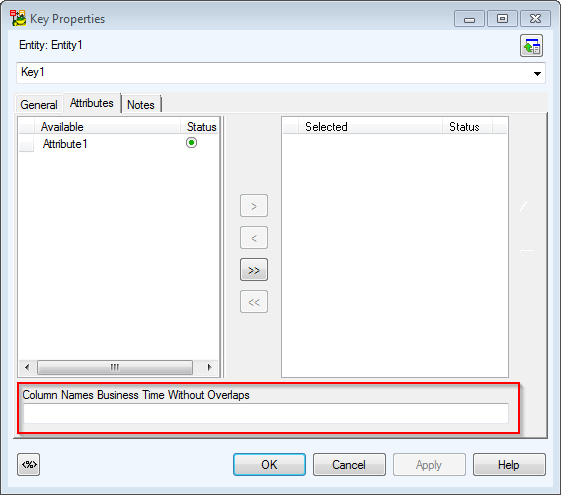Image resolution: width=561 pixels, height=495 pixels.
Task: Move all attributes with the '>>' button
Action: point(254,270)
